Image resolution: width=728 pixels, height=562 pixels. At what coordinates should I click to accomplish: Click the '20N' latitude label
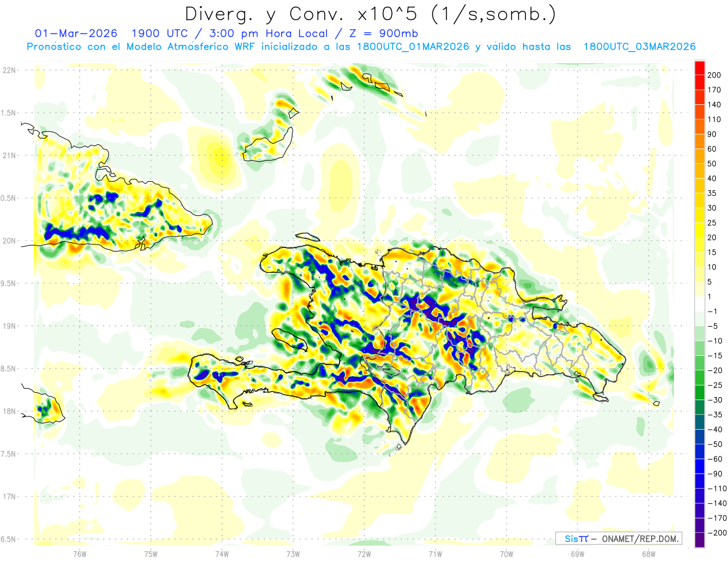coord(8,241)
